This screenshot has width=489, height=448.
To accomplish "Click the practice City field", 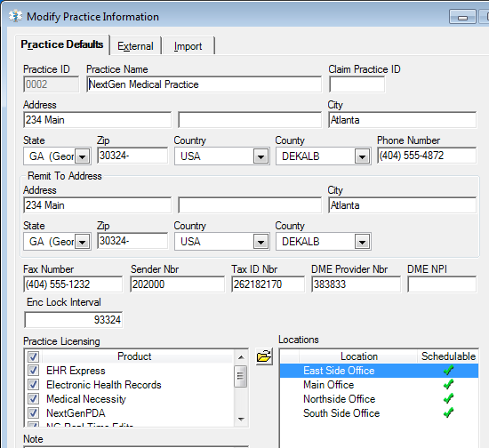I will point(402,120).
